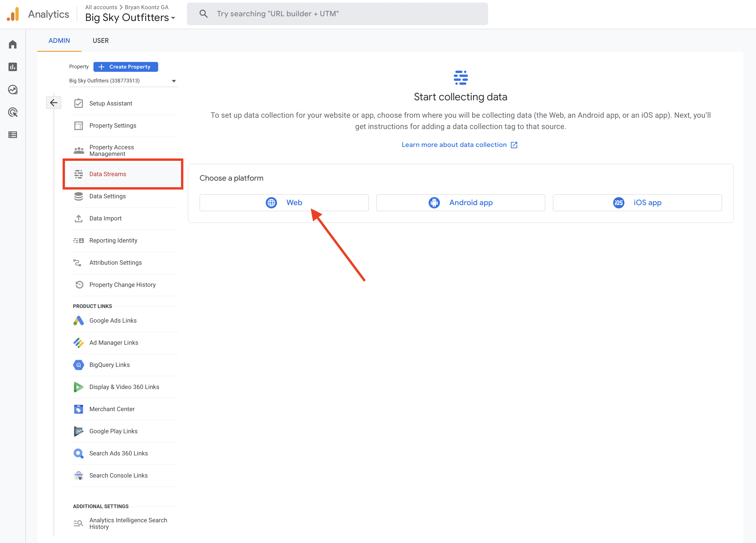756x543 pixels.
Task: Switch to the USER tab
Action: tap(101, 41)
